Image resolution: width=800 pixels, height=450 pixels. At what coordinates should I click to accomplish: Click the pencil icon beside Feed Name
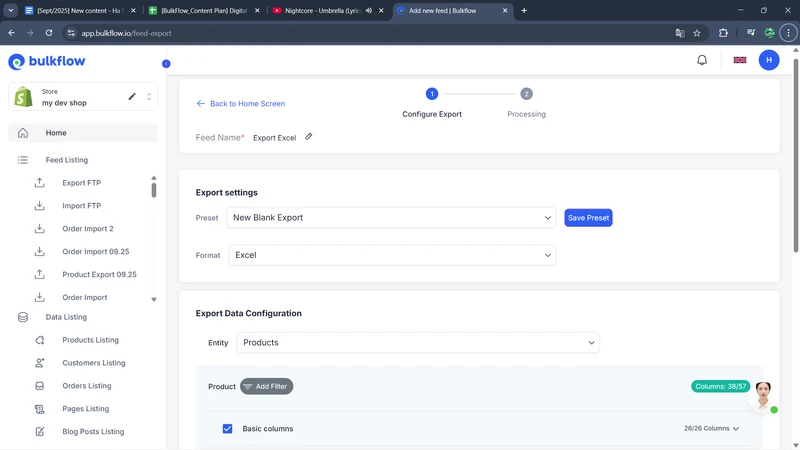point(309,137)
